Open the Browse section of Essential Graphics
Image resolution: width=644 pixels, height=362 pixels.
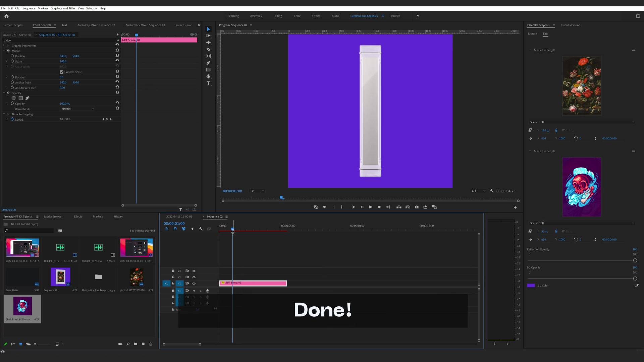532,34
